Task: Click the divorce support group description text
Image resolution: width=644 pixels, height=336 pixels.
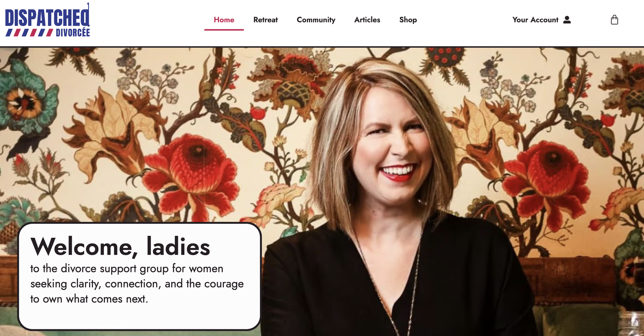Action: [137, 284]
